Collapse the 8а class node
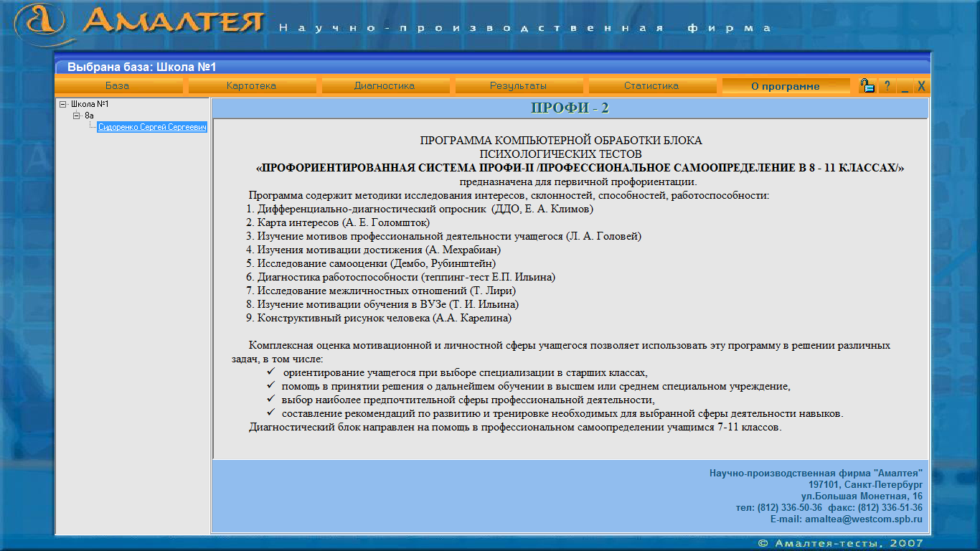This screenshot has height=551, width=980. (x=77, y=115)
